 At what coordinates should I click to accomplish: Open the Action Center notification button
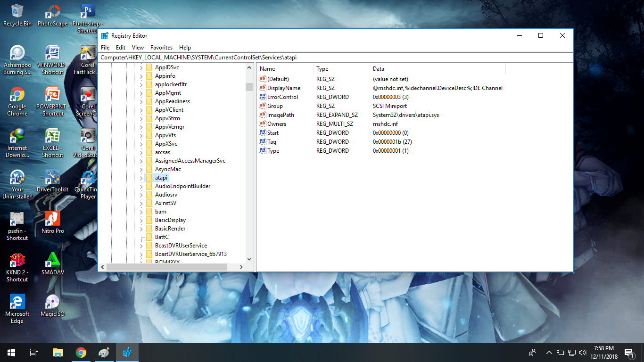click(x=628, y=352)
